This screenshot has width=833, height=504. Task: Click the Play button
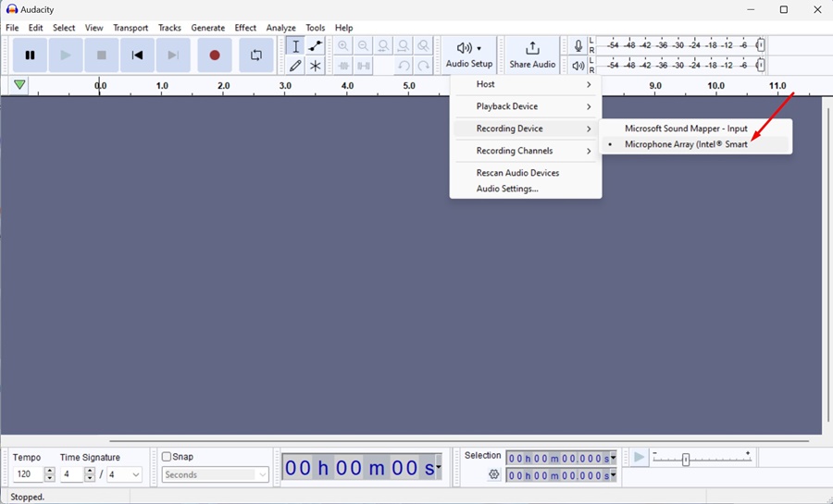66,55
